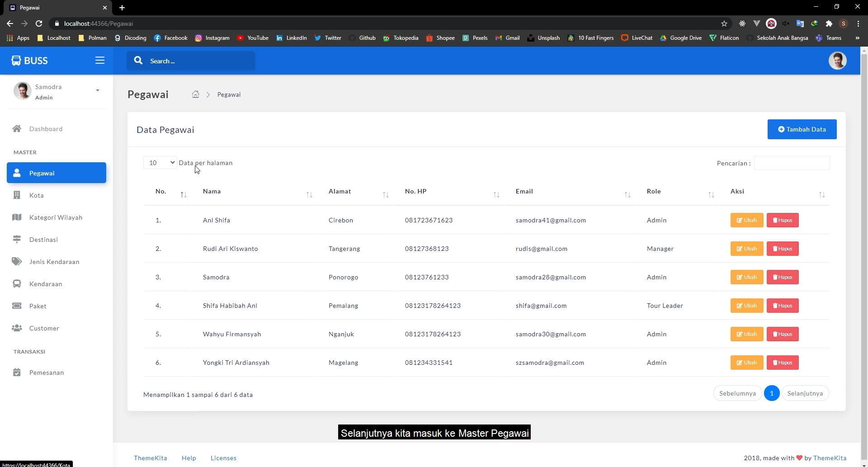Open Pegawai menu in sidebar
The height and width of the screenshot is (467, 868).
tap(57, 173)
